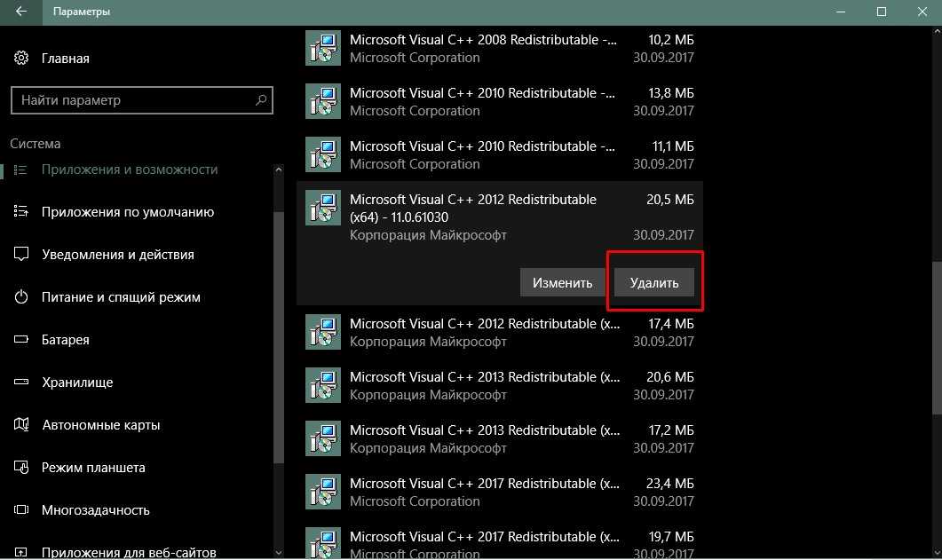Click the sidebar scrollbar down arrow

coord(279,552)
